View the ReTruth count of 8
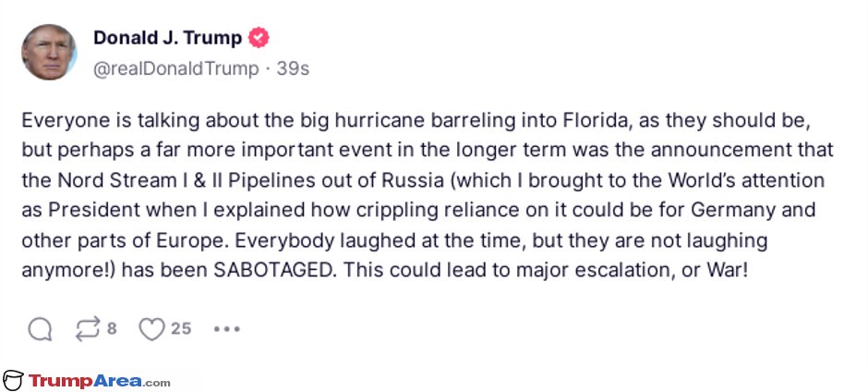This screenshot has width=868, height=392. pyautogui.click(x=112, y=329)
